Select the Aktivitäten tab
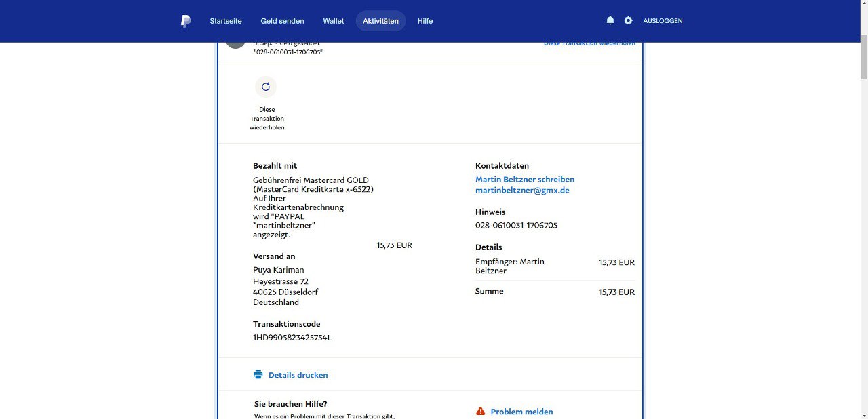The width and height of the screenshot is (868, 419). click(x=380, y=21)
